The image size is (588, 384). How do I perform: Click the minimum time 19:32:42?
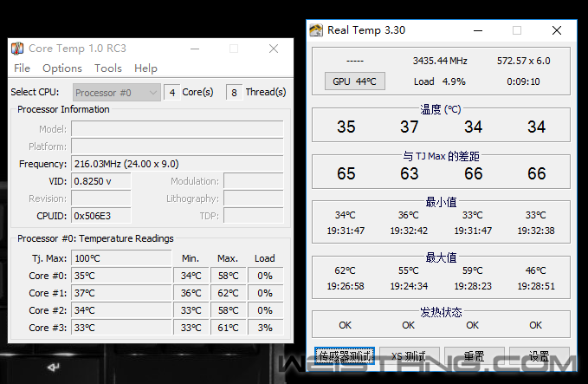[x=409, y=231]
